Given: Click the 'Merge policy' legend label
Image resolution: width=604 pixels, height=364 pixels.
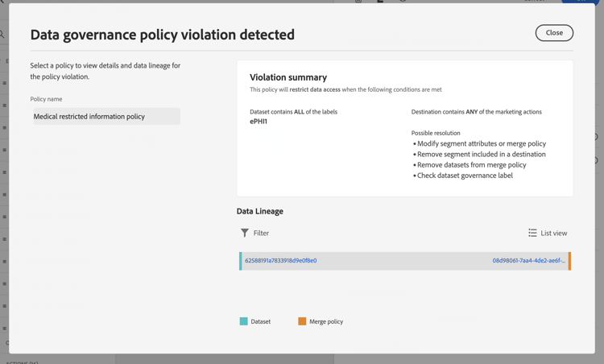Looking at the screenshot, I should point(326,321).
